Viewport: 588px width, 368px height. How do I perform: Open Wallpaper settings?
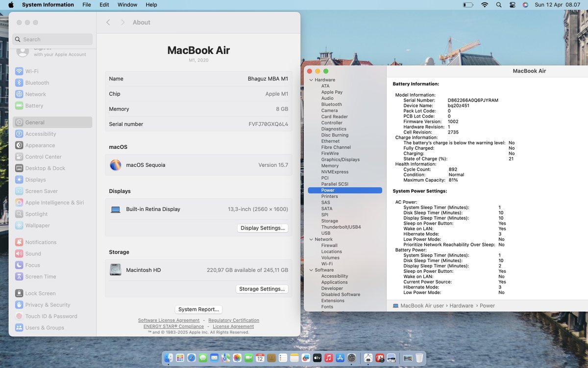[52, 226]
